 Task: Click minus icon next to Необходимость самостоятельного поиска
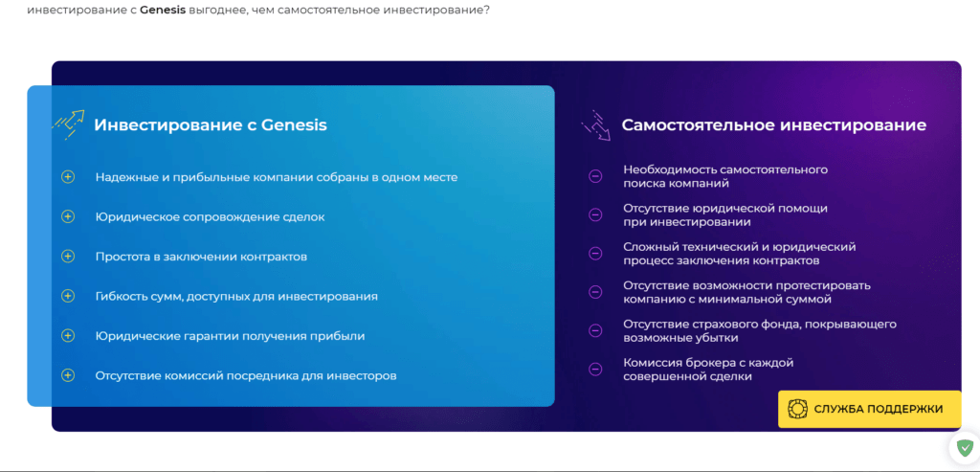pos(595,176)
